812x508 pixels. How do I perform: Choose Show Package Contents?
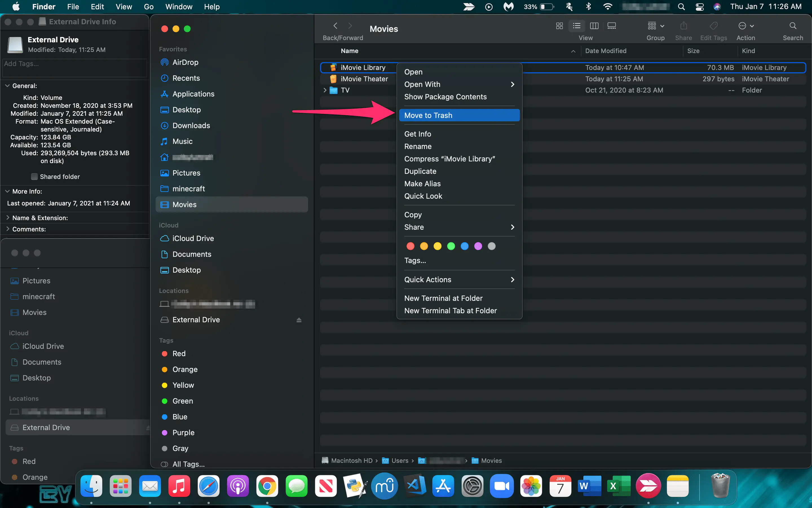point(459,97)
